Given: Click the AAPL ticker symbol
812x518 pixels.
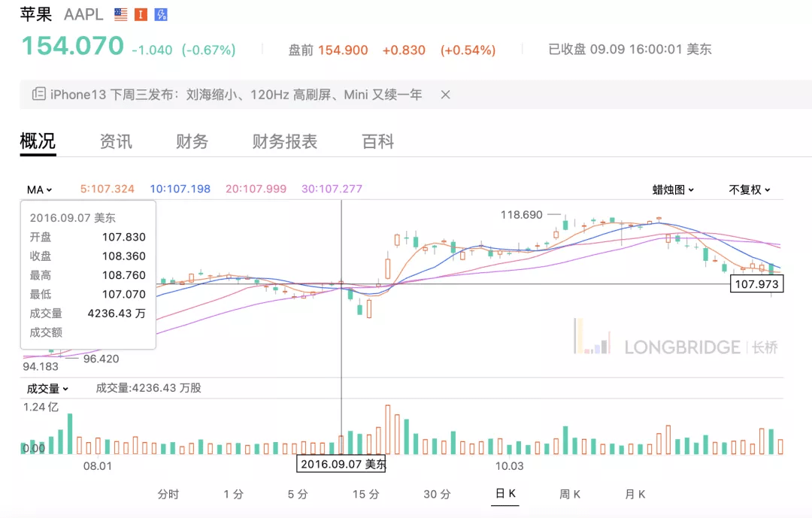Looking at the screenshot, I should tap(84, 14).
